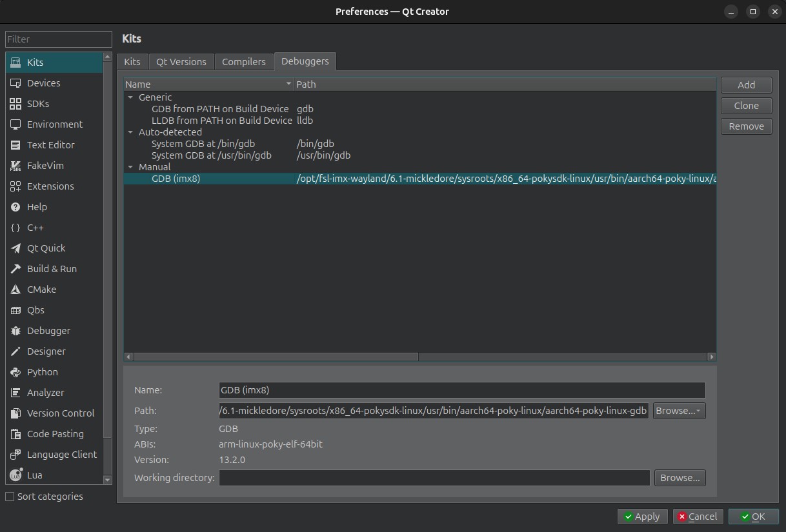Collapse the Manual debuggers group
The width and height of the screenshot is (786, 532).
tap(130, 167)
